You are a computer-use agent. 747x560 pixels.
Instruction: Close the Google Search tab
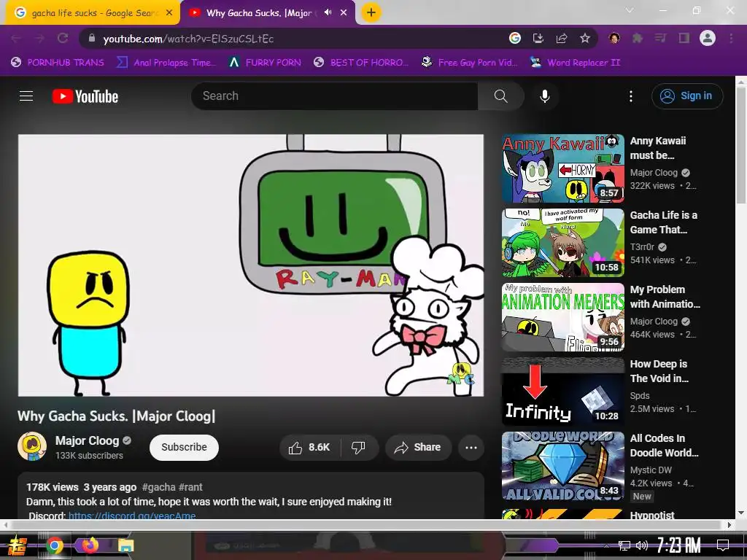[x=169, y=13]
